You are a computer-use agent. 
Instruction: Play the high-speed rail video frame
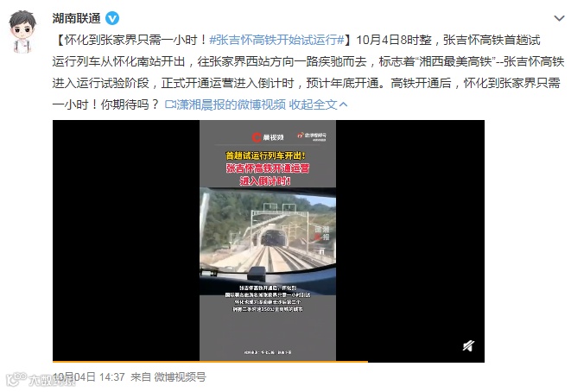coord(268,240)
